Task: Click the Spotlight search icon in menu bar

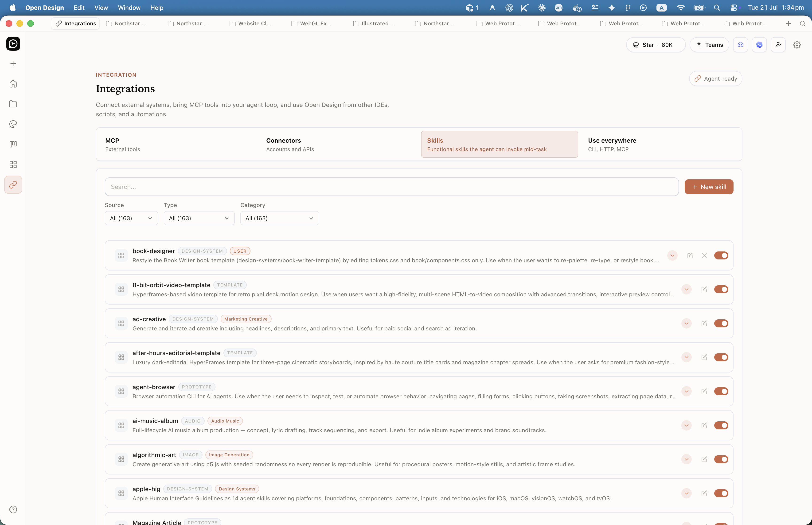Action: tap(717, 8)
